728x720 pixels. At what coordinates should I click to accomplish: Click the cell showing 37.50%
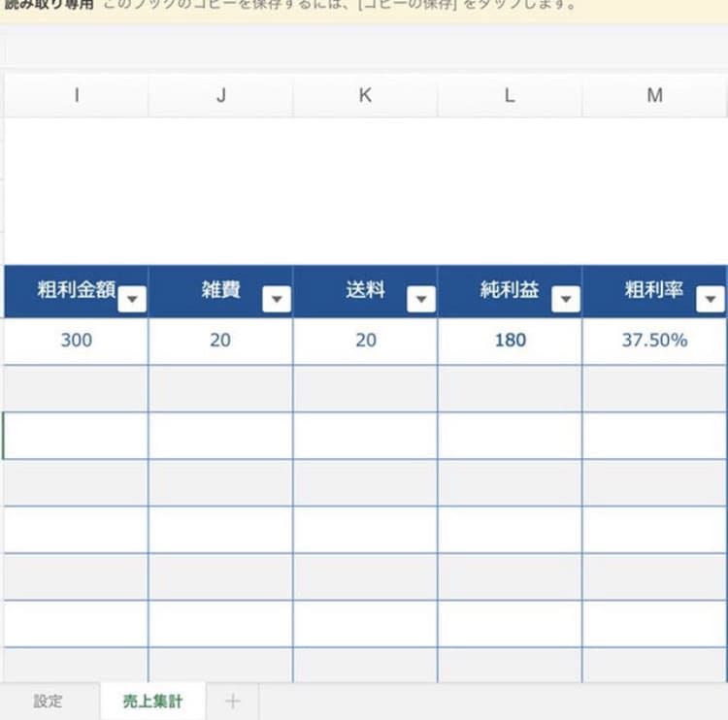pyautogui.click(x=654, y=342)
